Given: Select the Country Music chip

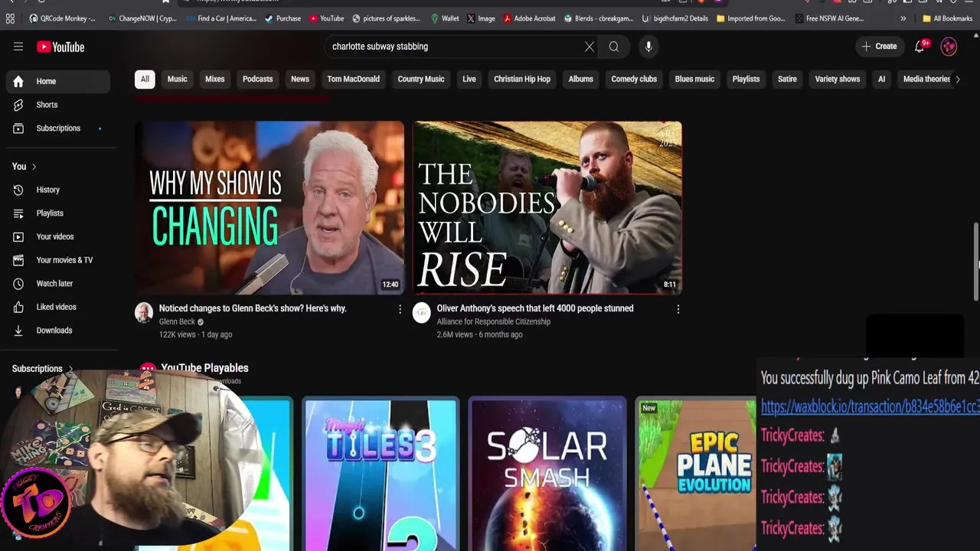Looking at the screenshot, I should click(x=421, y=79).
